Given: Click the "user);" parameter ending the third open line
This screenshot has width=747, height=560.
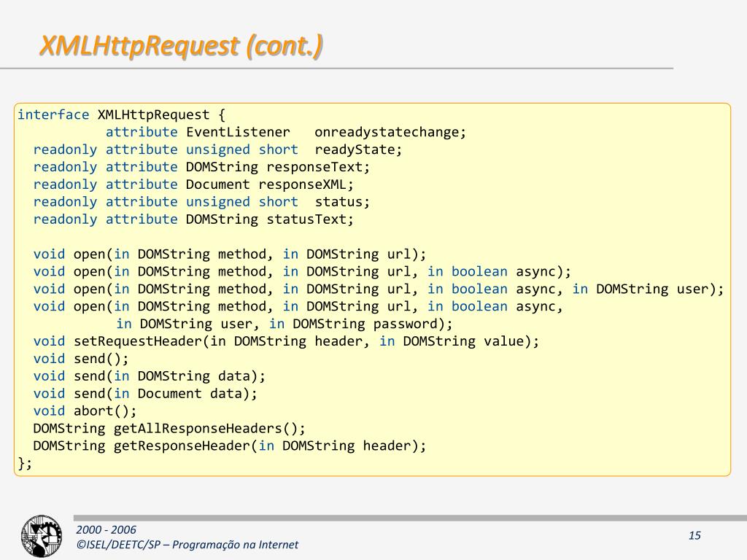Looking at the screenshot, I should tap(700, 289).
